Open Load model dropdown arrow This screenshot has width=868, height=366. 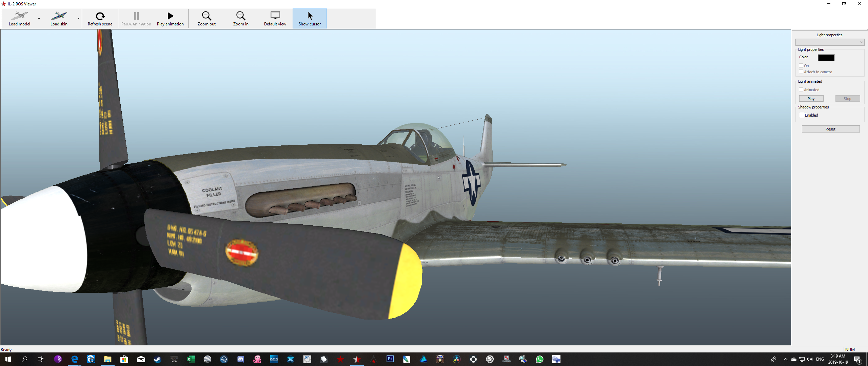[39, 19]
